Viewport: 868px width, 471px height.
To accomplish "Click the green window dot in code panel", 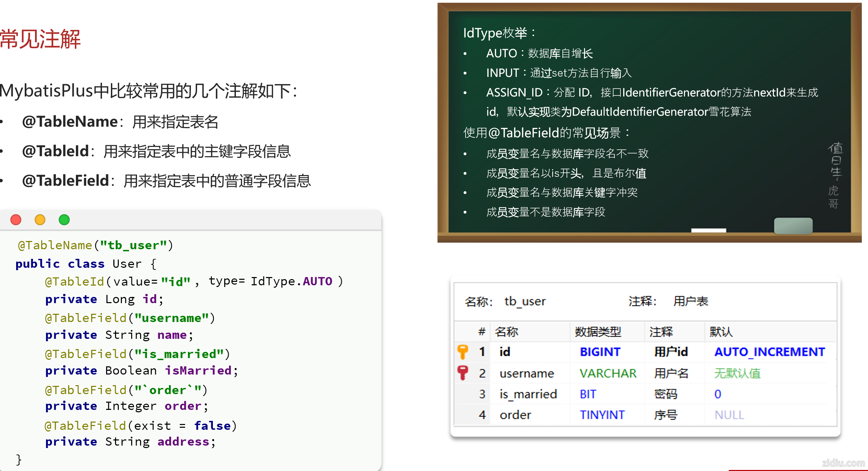I will click(64, 220).
